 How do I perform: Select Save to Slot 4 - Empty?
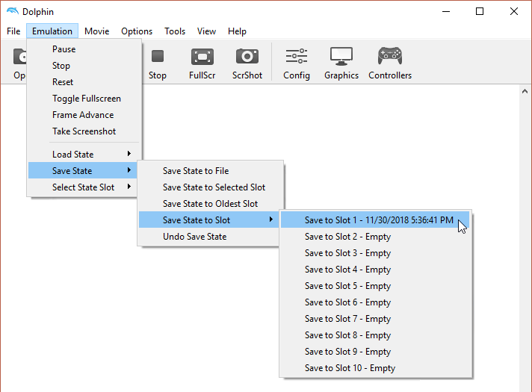tap(375, 270)
